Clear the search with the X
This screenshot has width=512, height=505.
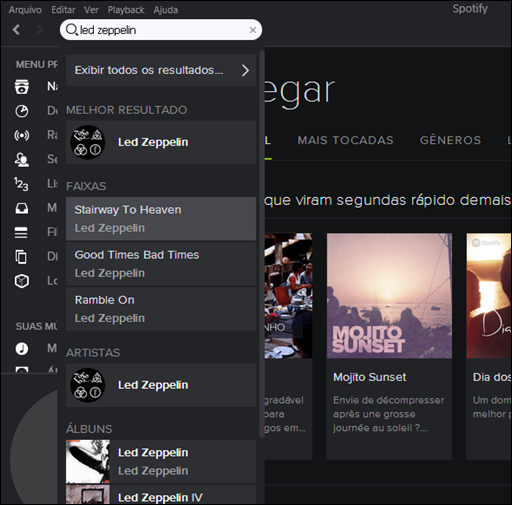click(x=253, y=30)
